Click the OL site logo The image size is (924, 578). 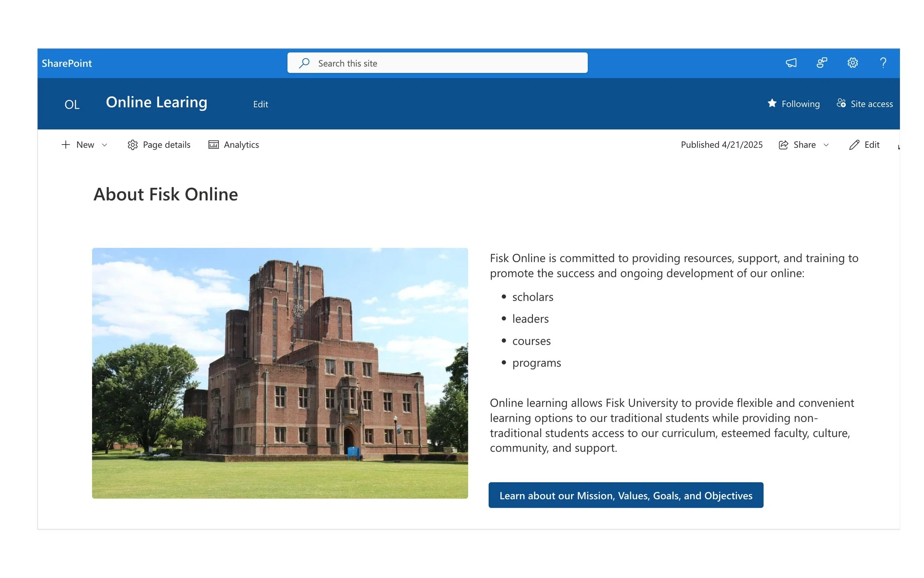[x=72, y=104]
